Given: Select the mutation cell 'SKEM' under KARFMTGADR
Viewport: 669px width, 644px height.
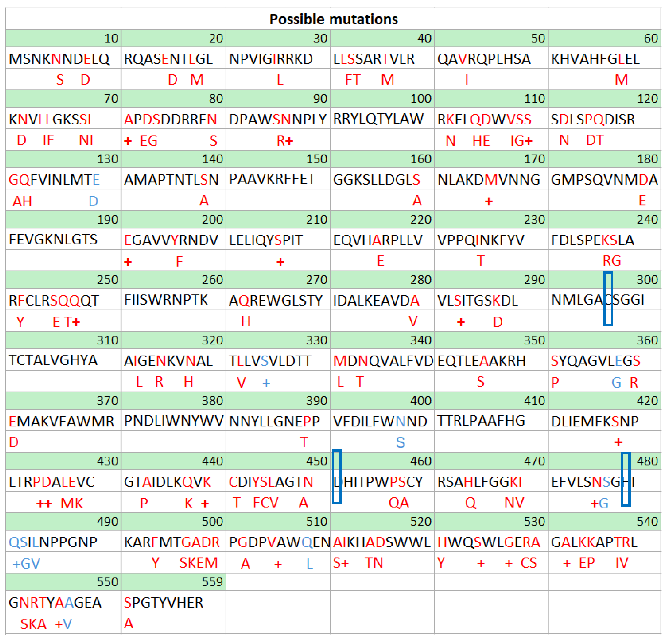Looking at the screenshot, I should click(198, 563).
